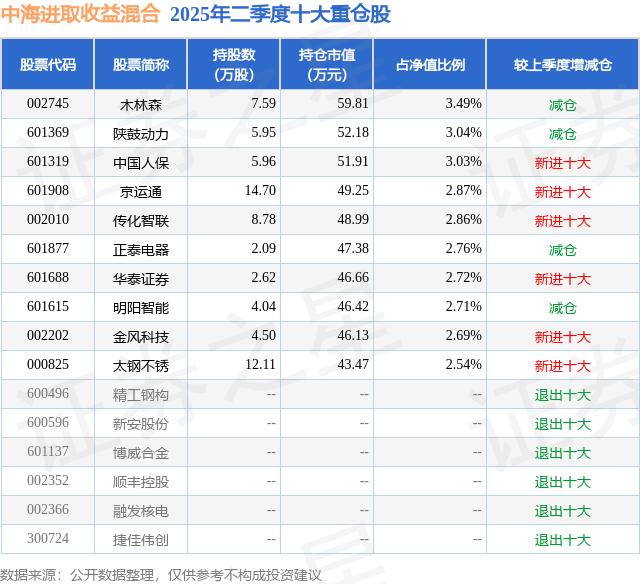Click the 持仓市值(万元) column header
This screenshot has width=640, height=584.
pyautogui.click(x=327, y=64)
